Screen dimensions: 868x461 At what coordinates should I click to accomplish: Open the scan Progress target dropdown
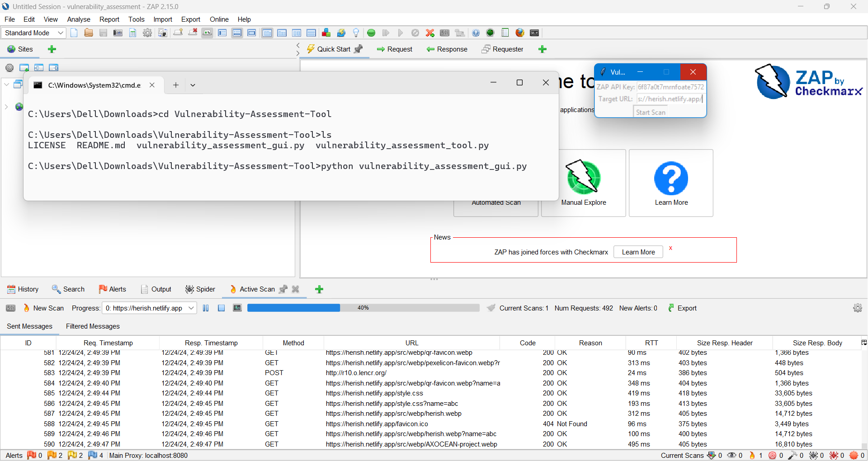click(189, 308)
